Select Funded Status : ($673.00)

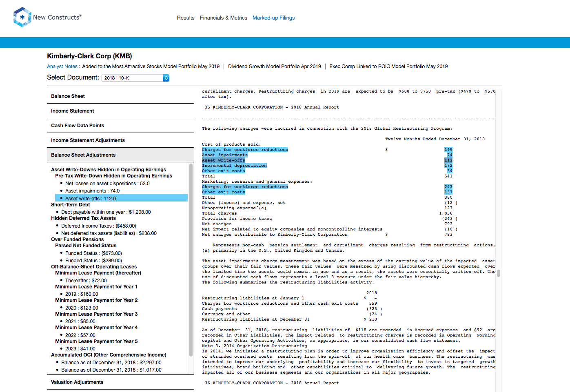pyautogui.click(x=93, y=253)
